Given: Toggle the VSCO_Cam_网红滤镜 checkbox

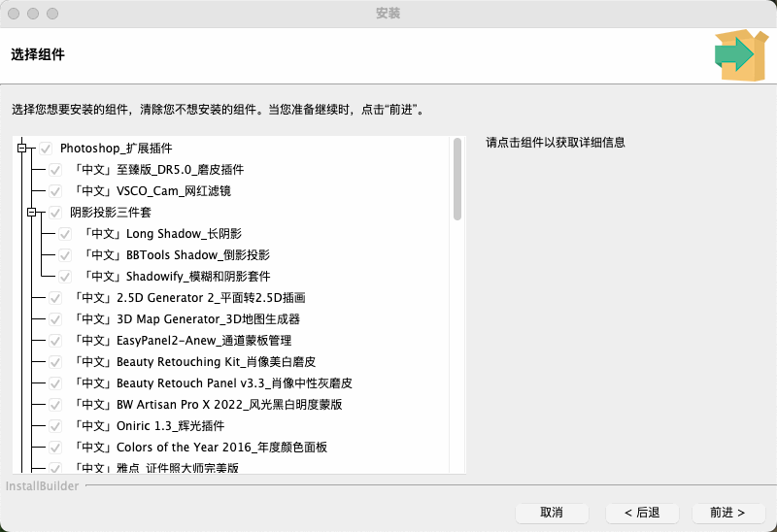Looking at the screenshot, I should 55,191.
